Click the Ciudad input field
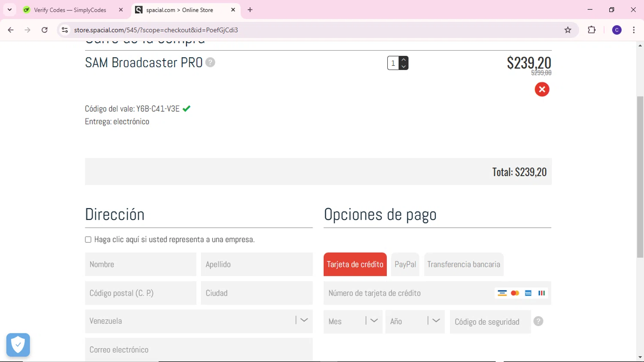Screen dimensions: 644x362 coord(257,293)
